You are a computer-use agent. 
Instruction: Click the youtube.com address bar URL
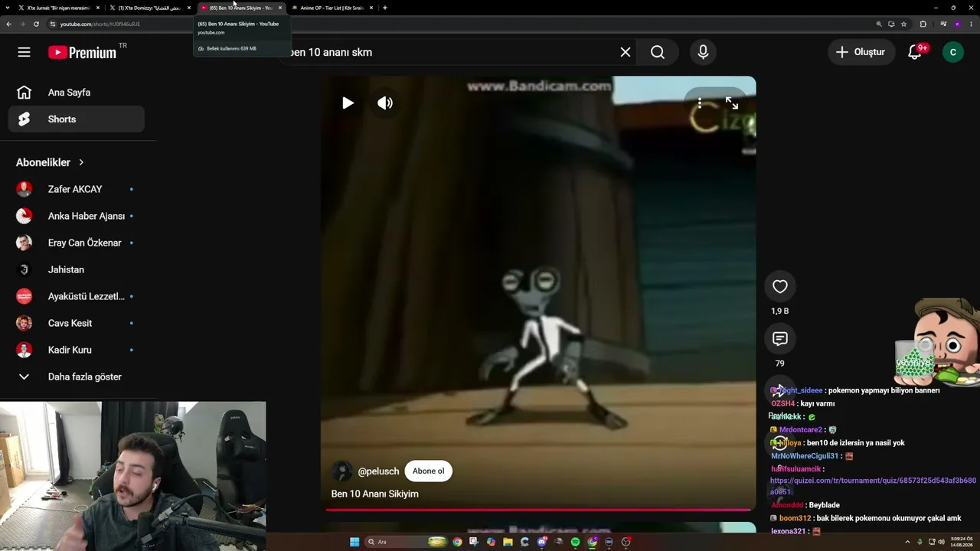coord(100,24)
